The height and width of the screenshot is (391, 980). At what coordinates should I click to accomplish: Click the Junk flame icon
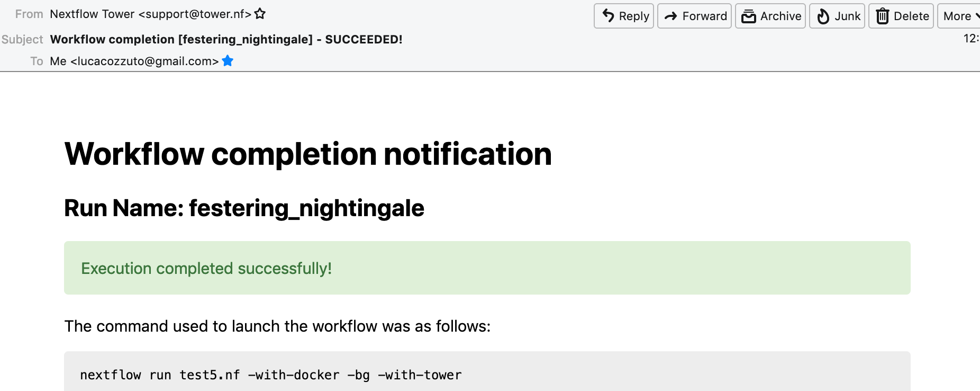pyautogui.click(x=823, y=16)
